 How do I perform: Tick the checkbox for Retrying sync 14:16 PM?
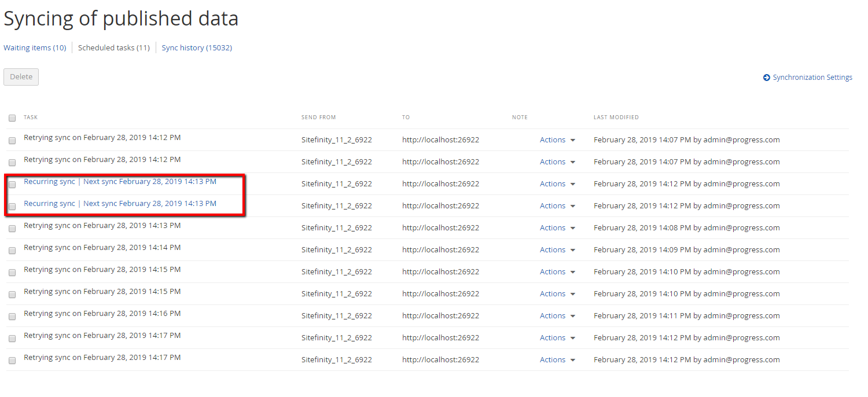coord(12,317)
